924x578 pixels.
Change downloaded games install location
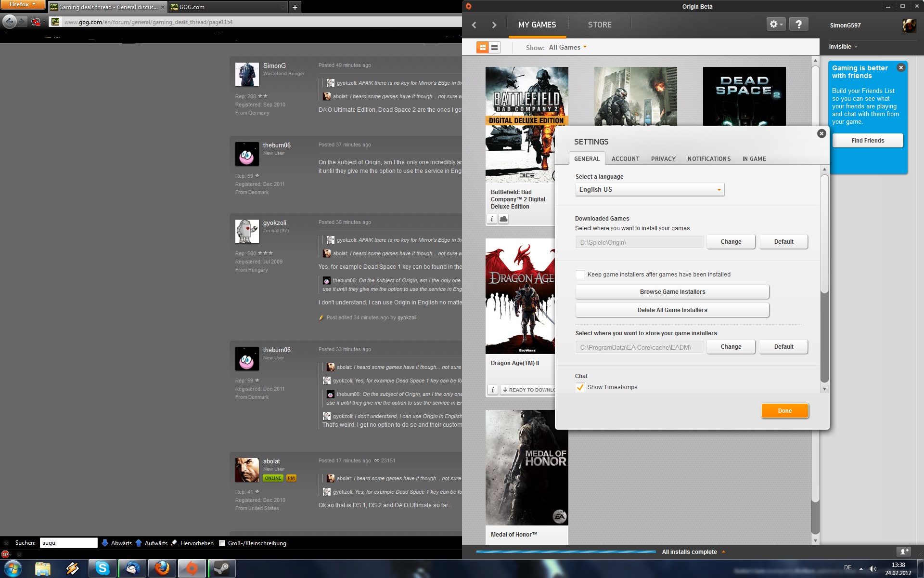[x=731, y=242]
